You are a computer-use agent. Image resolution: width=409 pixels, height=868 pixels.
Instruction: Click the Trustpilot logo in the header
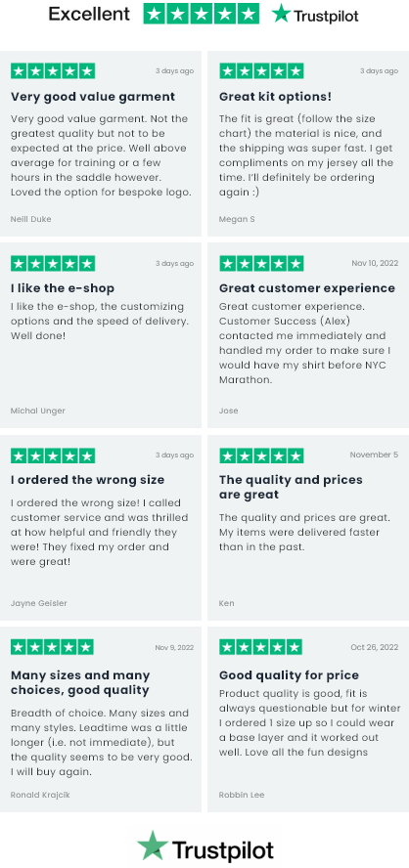[x=315, y=15]
